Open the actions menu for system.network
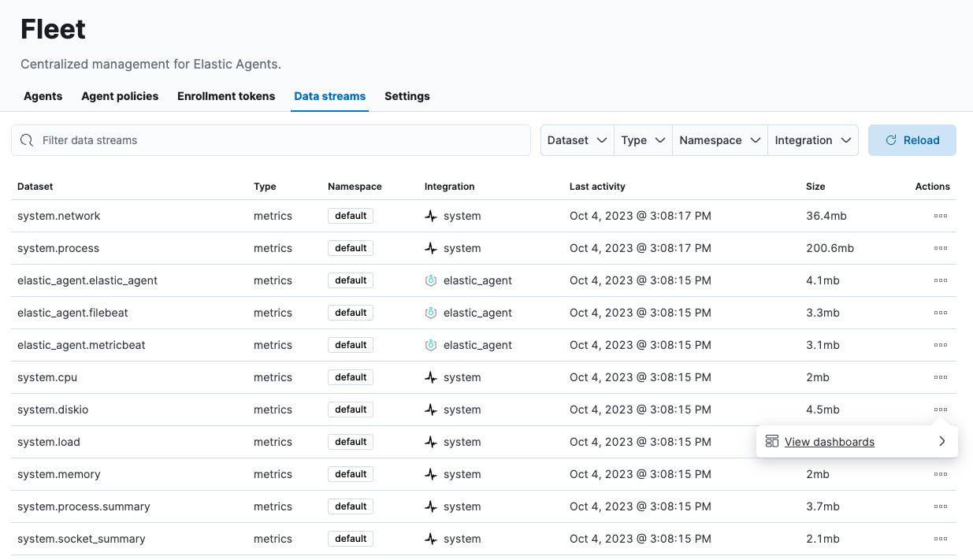The image size is (973, 560). click(940, 216)
